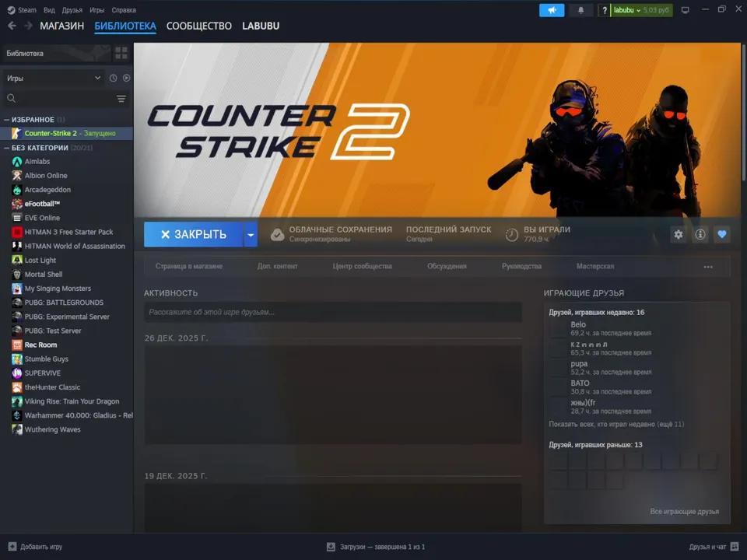Click the activity status input box

coord(333,313)
